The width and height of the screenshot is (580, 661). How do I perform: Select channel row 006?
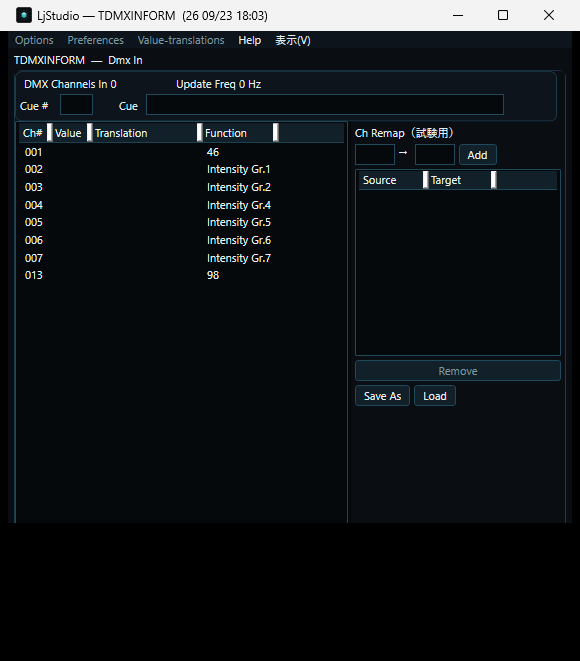[181, 240]
